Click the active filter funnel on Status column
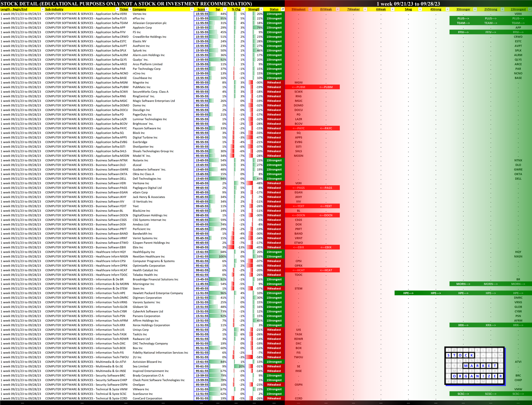This screenshot has height=405, width=532. coord(283,9)
